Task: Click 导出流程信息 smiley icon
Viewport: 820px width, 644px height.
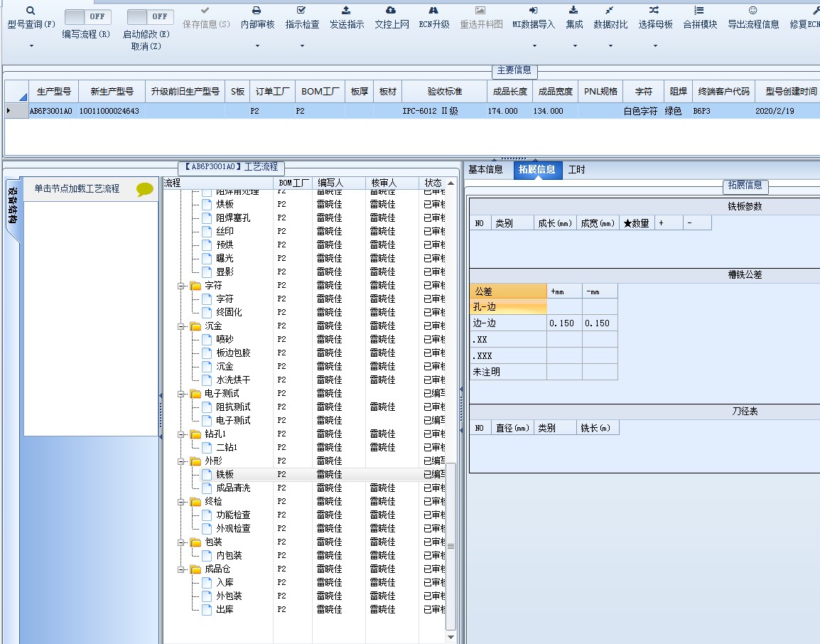Action: coord(752,11)
